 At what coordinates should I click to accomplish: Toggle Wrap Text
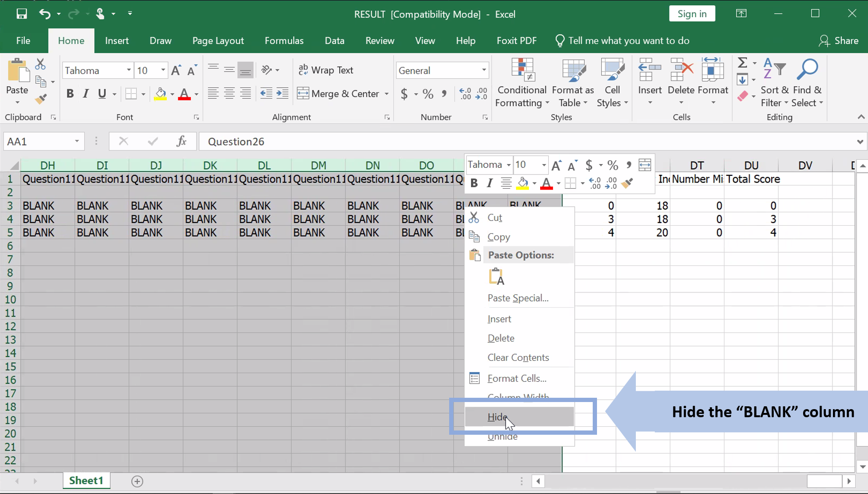(326, 70)
